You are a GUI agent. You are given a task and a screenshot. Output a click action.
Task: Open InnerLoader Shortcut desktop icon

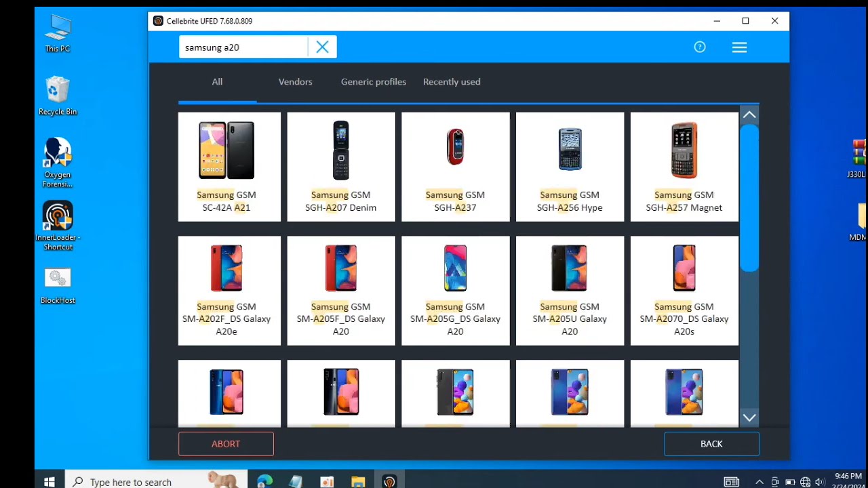click(58, 226)
